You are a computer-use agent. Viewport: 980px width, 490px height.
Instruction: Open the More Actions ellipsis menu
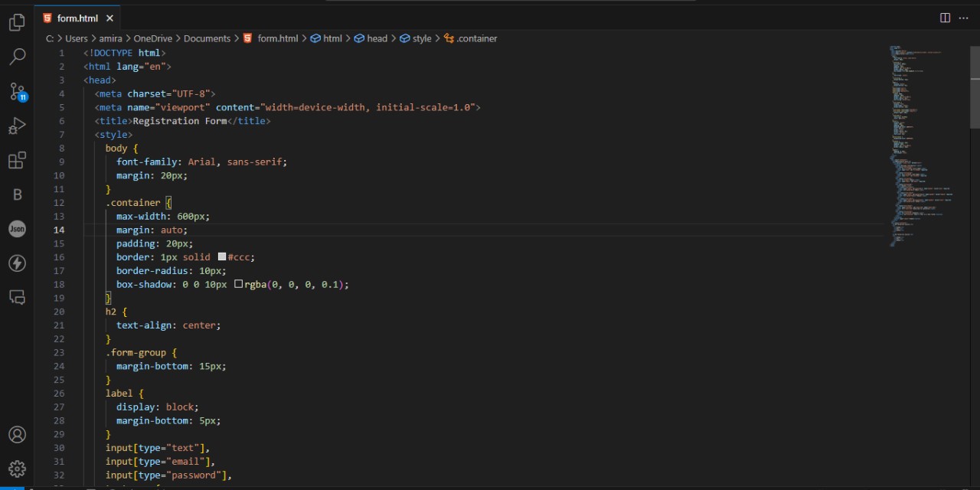pyautogui.click(x=963, y=18)
